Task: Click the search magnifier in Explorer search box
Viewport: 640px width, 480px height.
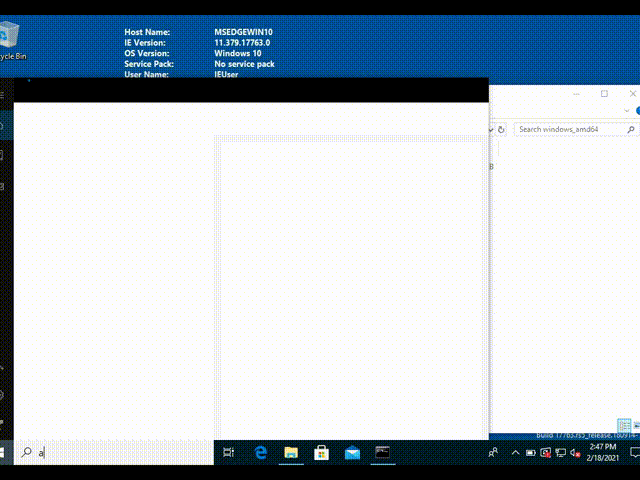Action: 631,129
